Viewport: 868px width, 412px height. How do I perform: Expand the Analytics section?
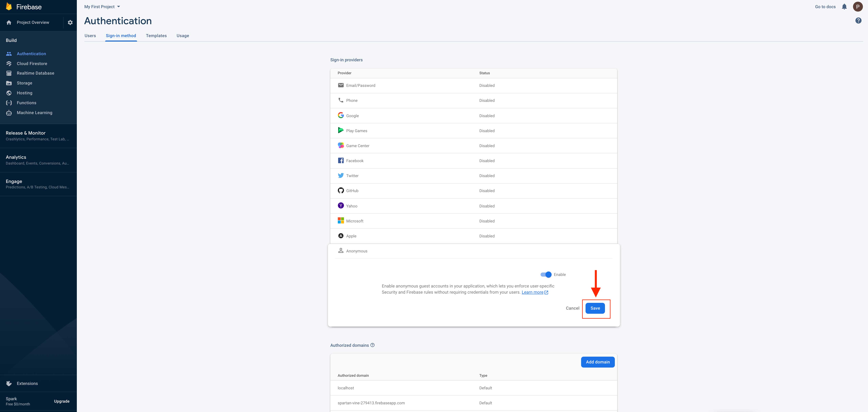click(x=38, y=160)
